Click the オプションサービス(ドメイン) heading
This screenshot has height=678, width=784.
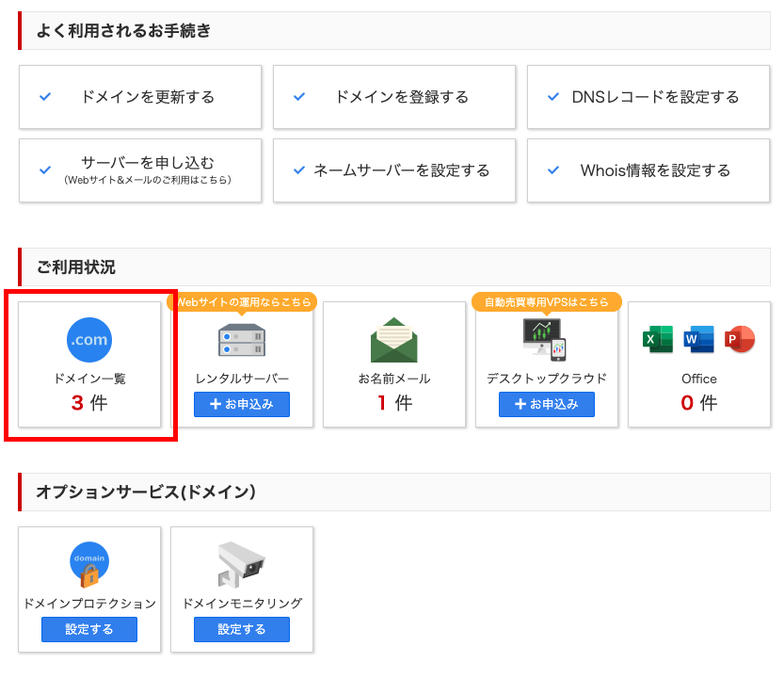tap(146, 492)
